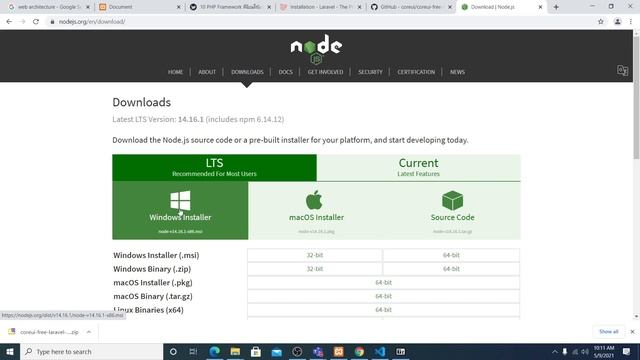Open Chrome three-dot menu
Image resolution: width=640 pixels, height=360 pixels.
coord(631,22)
